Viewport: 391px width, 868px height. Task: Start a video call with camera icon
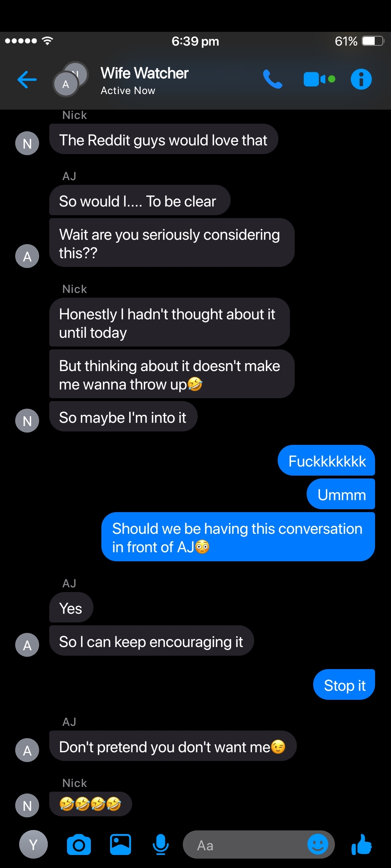(x=319, y=79)
